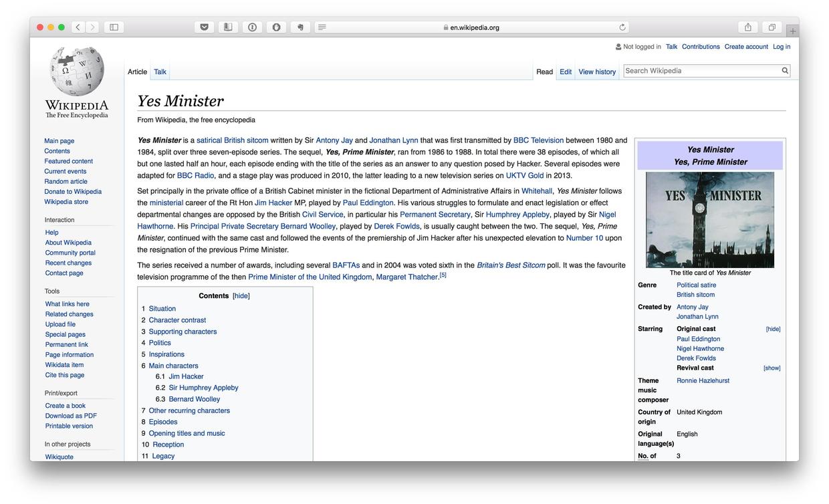Screen dimensions: 829x504
Task: Open a new tab with plus button
Action: [792, 31]
